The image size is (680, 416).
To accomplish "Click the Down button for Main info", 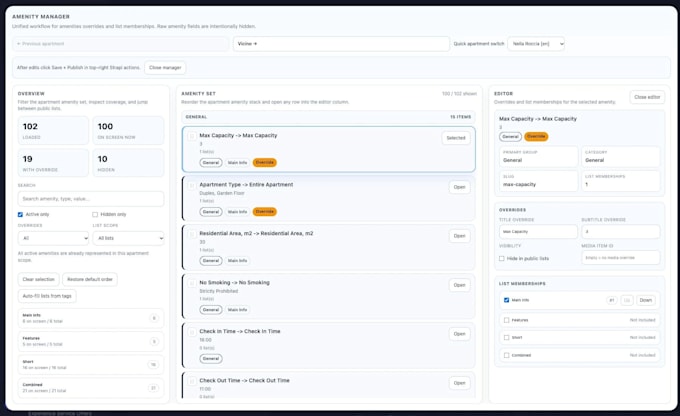I will point(646,300).
